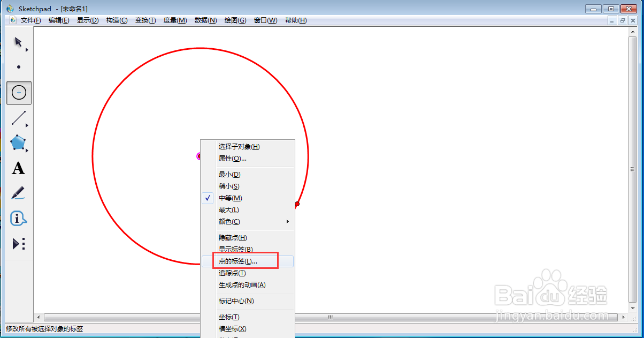Click the vertical scrollbar up arrow
644x338 pixels.
[633, 31]
